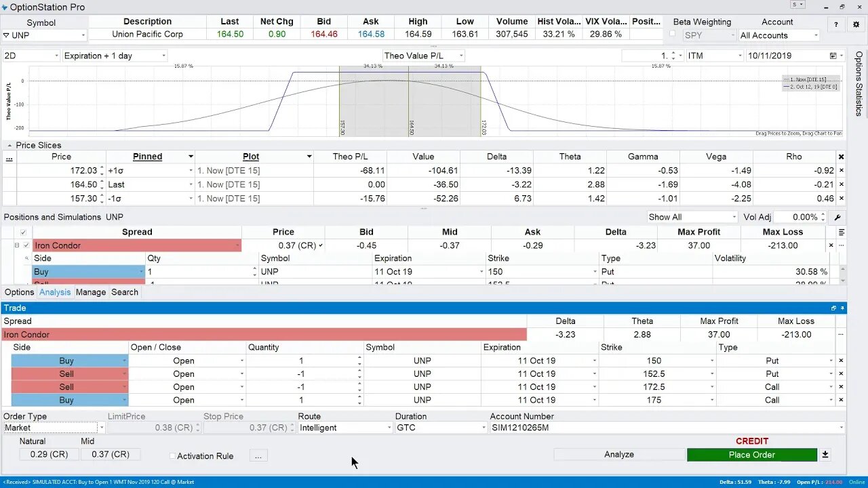Image resolution: width=868 pixels, height=488 pixels.
Task: Click the grey ±1σ shaded region in the chart
Action: point(410,100)
